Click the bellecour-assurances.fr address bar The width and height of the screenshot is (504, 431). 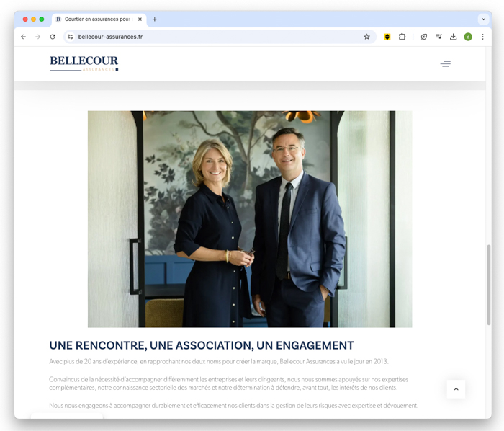point(219,37)
